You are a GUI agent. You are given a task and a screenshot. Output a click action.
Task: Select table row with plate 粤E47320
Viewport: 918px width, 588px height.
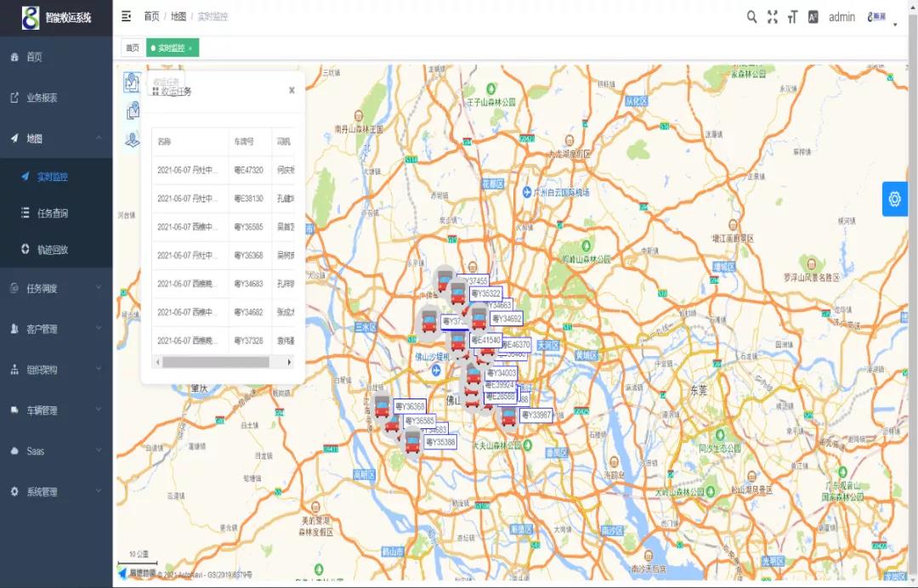coord(223,170)
